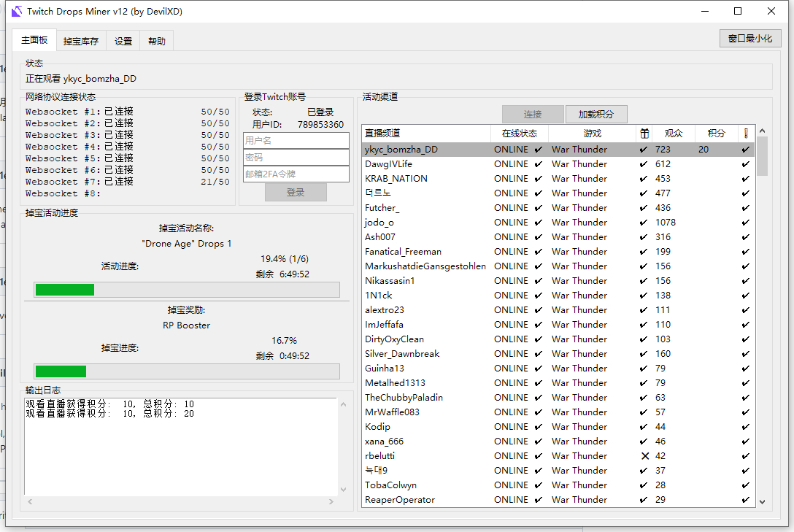Image resolution: width=794 pixels, height=532 pixels.
Task: Click the log line ending "总积分: 20"
Action: tap(110, 414)
